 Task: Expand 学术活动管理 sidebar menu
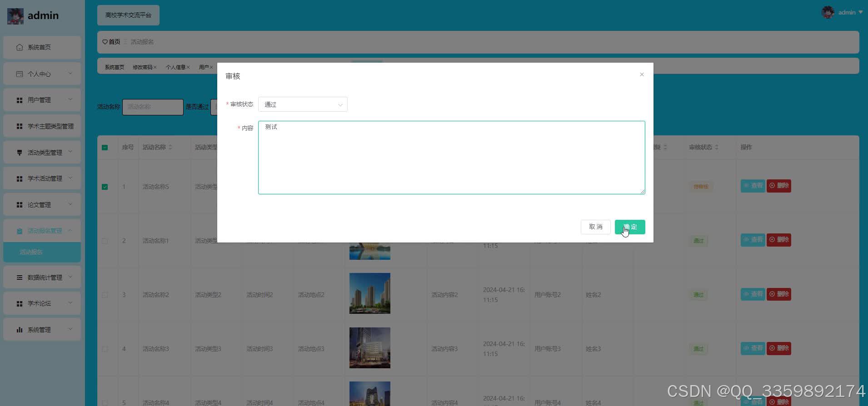(x=42, y=178)
